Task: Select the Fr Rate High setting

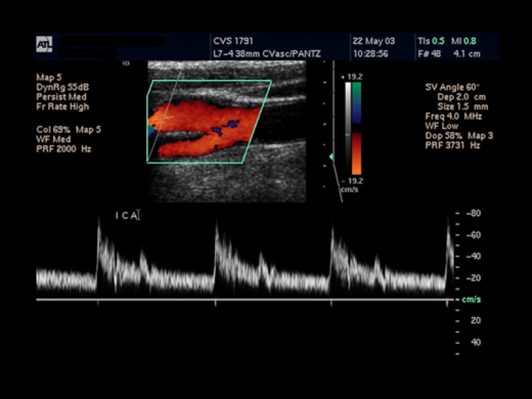Action: tap(63, 106)
